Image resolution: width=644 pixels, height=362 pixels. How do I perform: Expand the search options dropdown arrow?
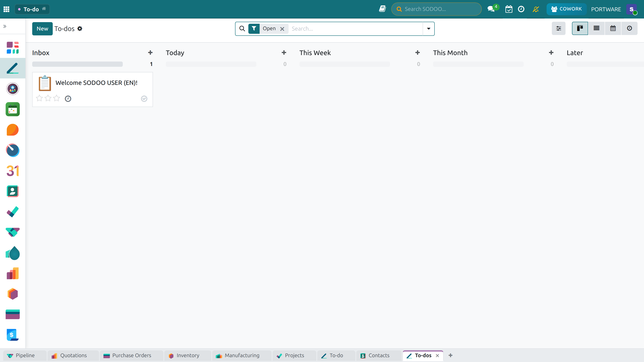coord(428,29)
